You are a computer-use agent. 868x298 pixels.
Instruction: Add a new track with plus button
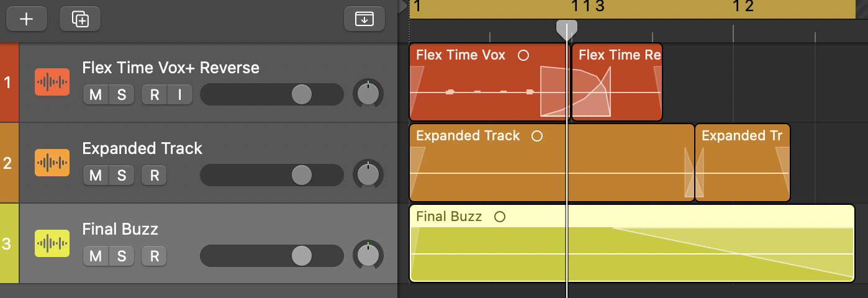click(26, 19)
